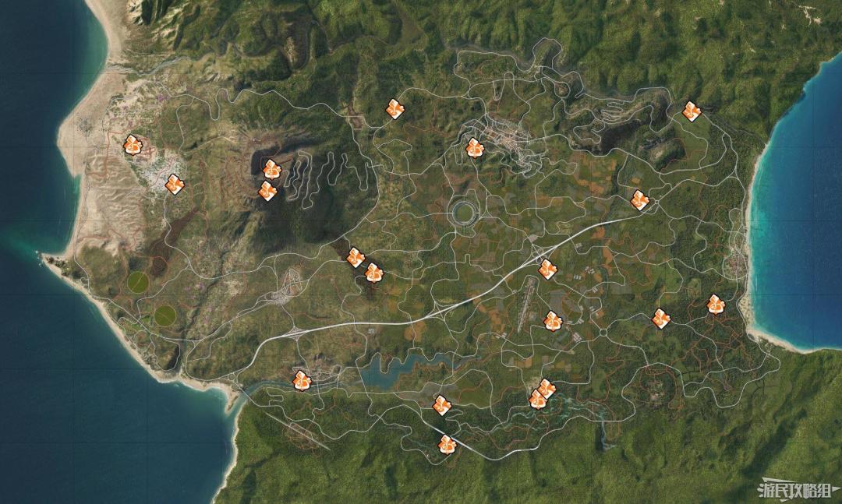Select the marker next to the highway interchange
This screenshot has width=842, height=504.
click(x=547, y=270)
